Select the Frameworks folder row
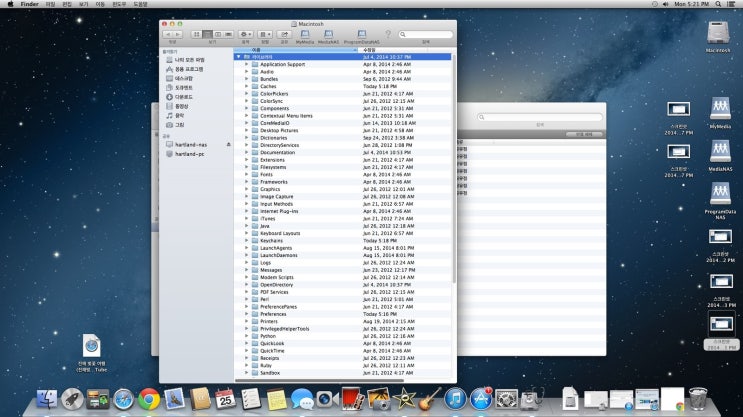Viewport: 743px width, 417px height. [343, 182]
